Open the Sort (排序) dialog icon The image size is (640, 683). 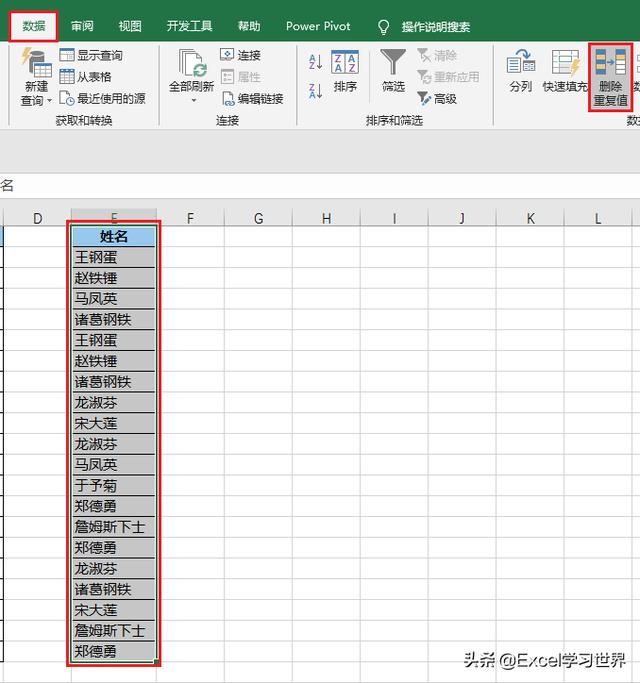pyautogui.click(x=345, y=62)
